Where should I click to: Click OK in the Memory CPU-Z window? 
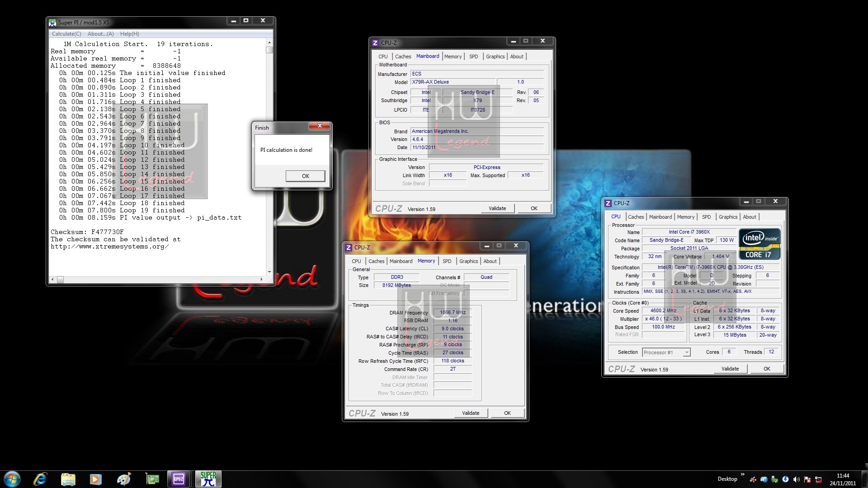[507, 413]
